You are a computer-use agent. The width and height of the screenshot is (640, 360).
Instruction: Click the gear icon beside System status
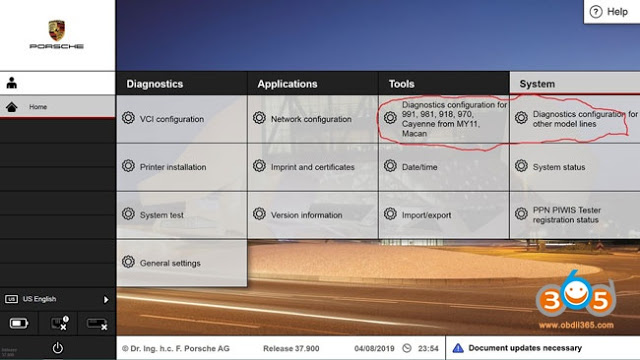(x=521, y=166)
